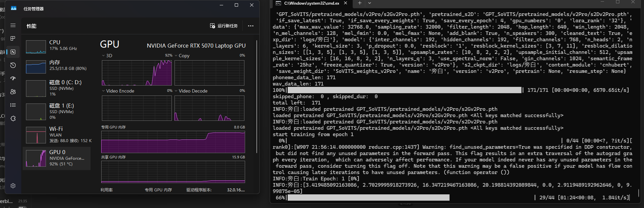Open the three-dot more options menu in Task Manager
644x208 pixels.
pos(251,26)
